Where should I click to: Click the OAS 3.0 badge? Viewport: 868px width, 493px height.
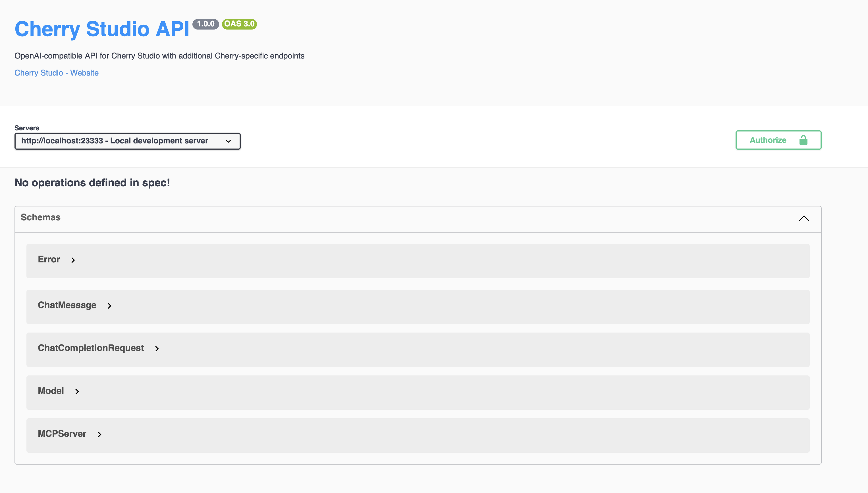click(x=239, y=24)
